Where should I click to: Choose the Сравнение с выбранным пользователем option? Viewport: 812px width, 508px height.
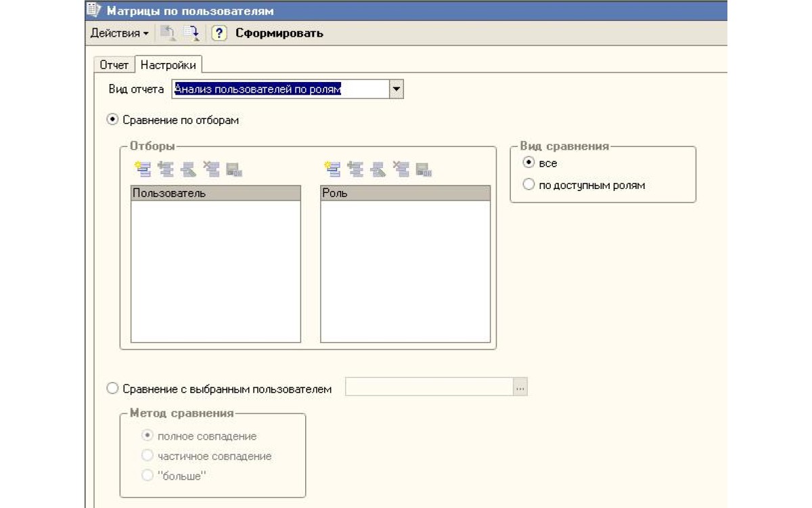click(x=113, y=389)
